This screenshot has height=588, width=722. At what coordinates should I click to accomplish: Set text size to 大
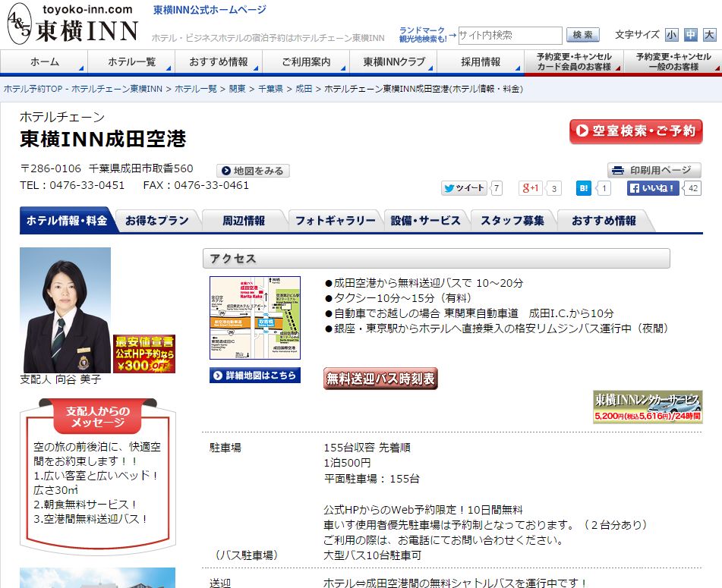point(710,35)
